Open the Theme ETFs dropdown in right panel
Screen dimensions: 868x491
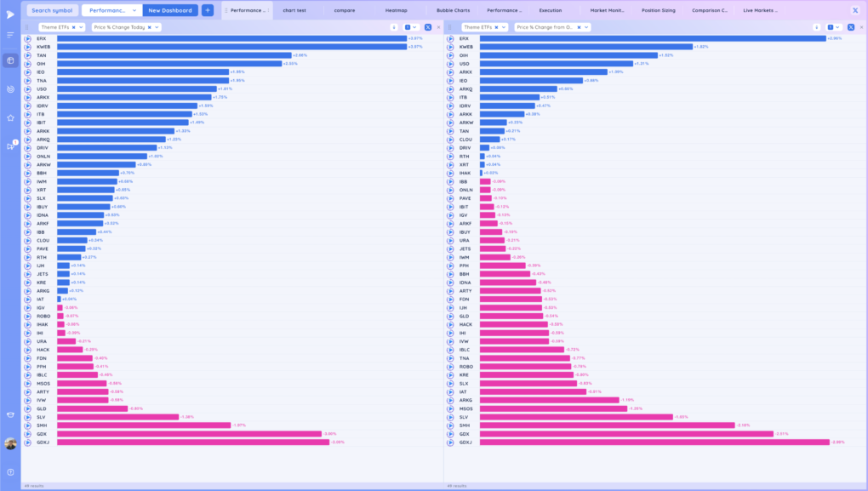(x=505, y=27)
